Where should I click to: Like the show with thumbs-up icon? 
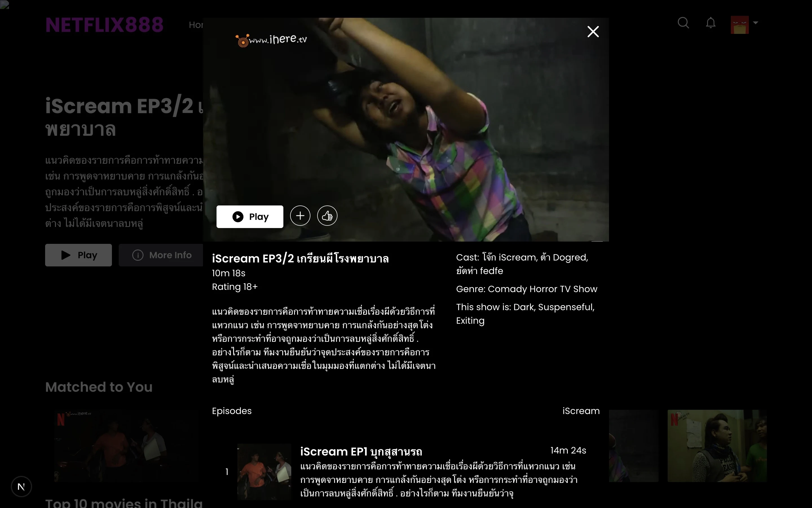pyautogui.click(x=327, y=216)
